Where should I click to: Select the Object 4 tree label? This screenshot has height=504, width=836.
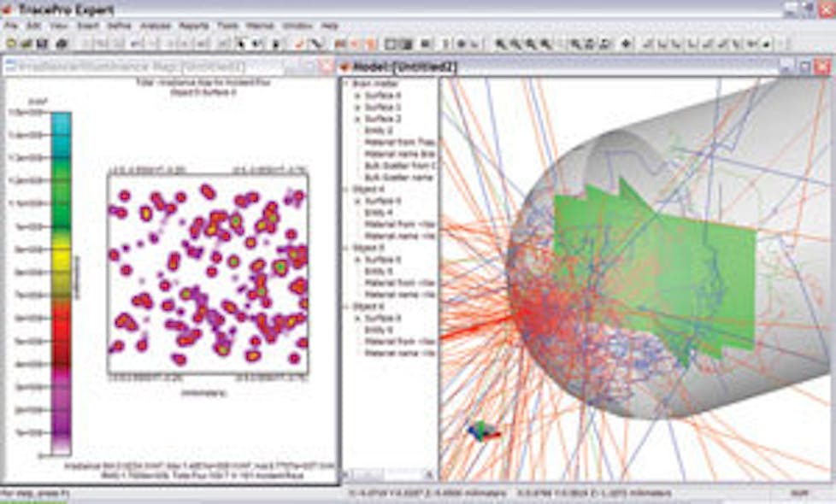pyautogui.click(x=368, y=189)
